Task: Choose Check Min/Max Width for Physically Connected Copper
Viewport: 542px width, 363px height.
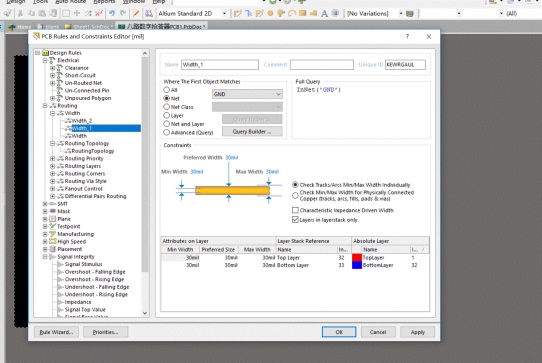Action: coord(295,196)
